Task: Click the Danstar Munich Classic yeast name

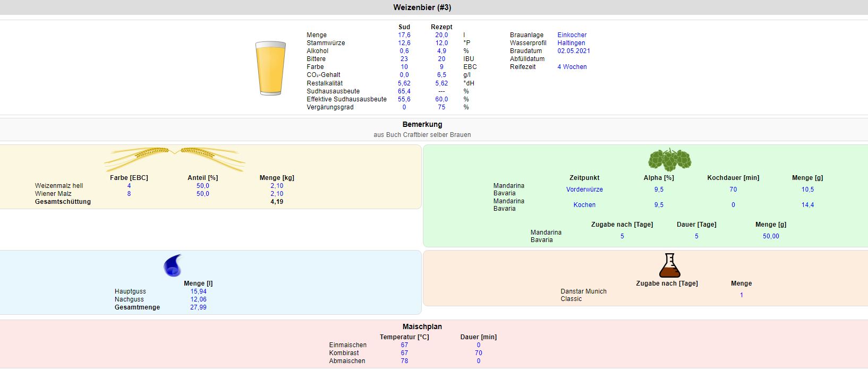Action: [x=583, y=295]
